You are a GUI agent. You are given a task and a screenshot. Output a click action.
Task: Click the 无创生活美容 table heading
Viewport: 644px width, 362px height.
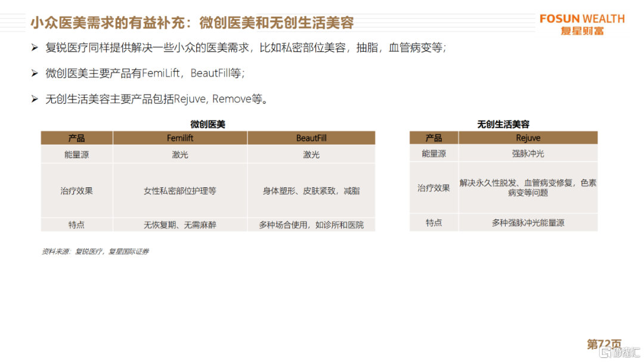(503, 125)
